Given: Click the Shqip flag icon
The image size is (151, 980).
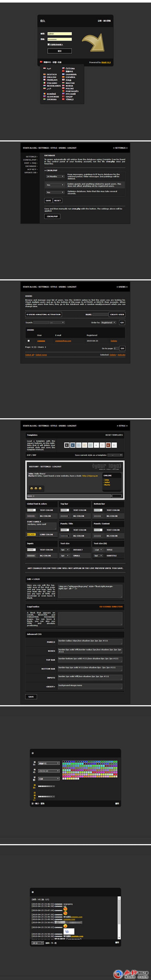Looking at the screenshot, I should [x=64, y=97].
